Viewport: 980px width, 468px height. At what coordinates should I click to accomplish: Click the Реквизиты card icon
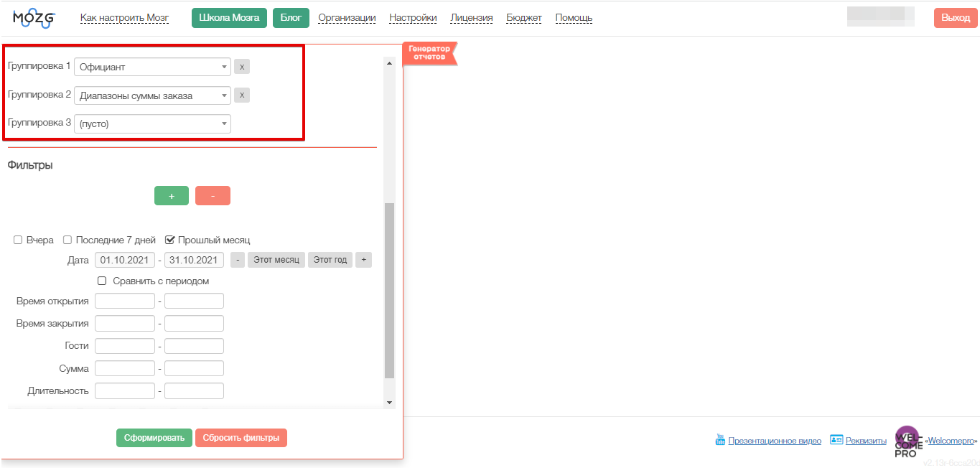point(836,440)
